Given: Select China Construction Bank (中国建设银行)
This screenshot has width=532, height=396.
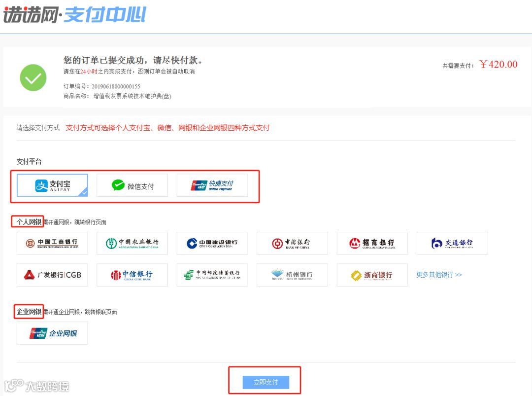Looking at the screenshot, I should pos(212,243).
